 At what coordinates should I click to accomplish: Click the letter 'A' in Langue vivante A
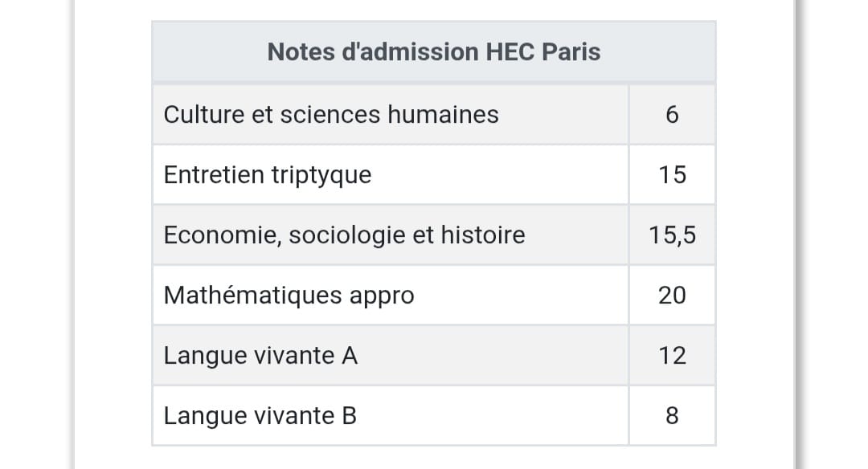point(350,356)
